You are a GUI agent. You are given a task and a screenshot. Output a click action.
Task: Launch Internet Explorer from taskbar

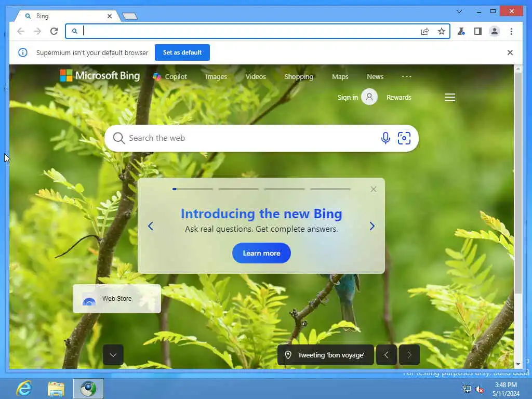pyautogui.click(x=24, y=389)
